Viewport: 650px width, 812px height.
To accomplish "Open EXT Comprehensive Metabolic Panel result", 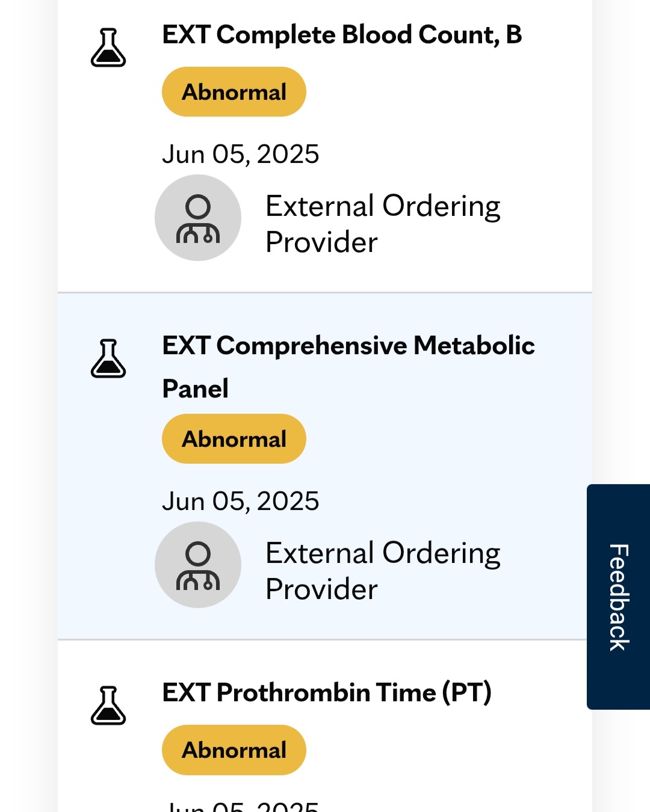I will point(348,367).
